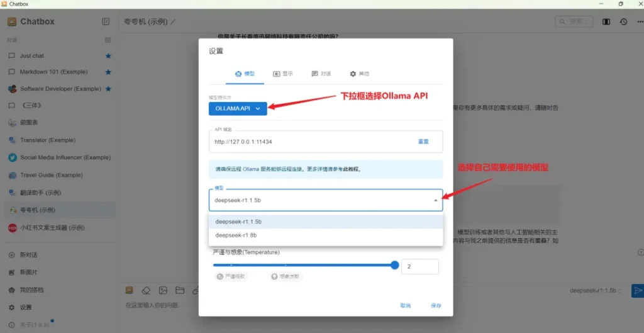Viewport: 644px width, 333px height.
Task: Click the 保存 button to save settings
Action: 436,305
